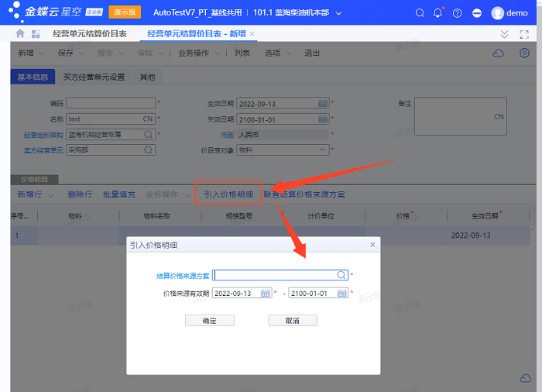The image size is (542, 392).
Task: Click the lookup magnifier in 结算价格来源方案 field
Action: [341, 275]
